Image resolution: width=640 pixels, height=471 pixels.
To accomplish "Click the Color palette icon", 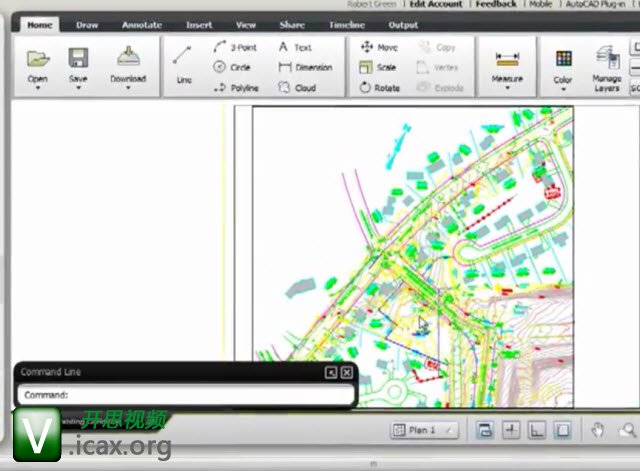I will tap(564, 59).
